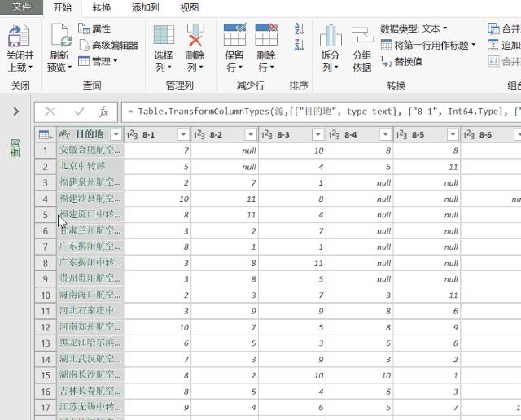Select cell 吉林长春航空... in row 16

coord(90,392)
